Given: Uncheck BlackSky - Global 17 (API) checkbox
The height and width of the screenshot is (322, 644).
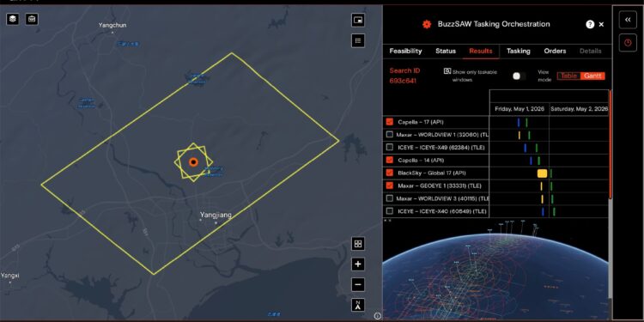Looking at the screenshot, I should pos(390,173).
